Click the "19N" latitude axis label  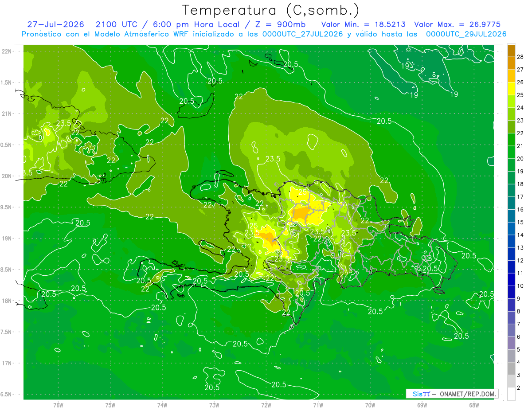pos(8,239)
